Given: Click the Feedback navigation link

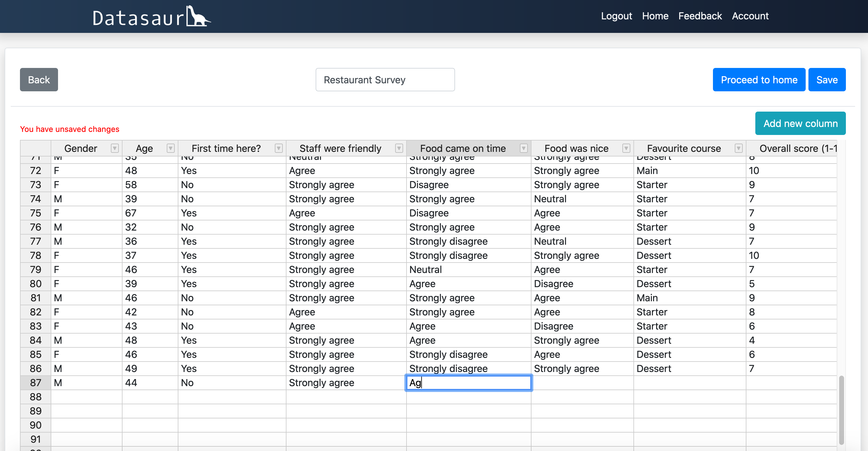Looking at the screenshot, I should point(700,16).
